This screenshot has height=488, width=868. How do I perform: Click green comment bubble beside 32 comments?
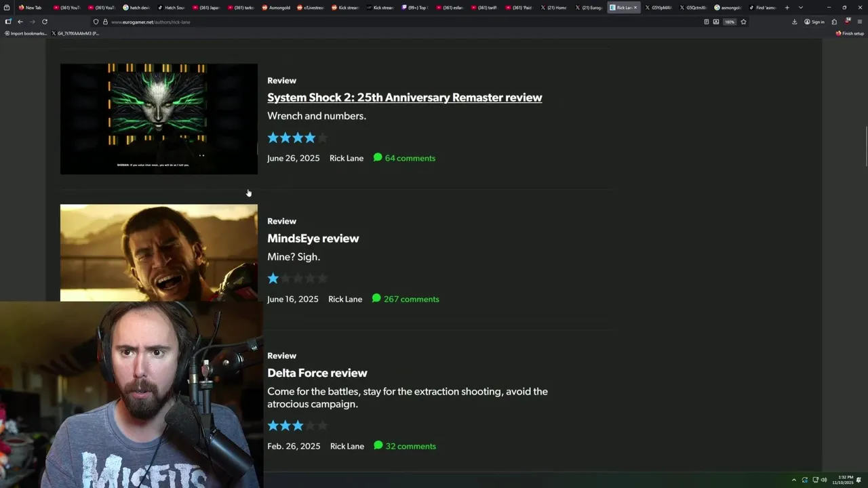(x=378, y=446)
